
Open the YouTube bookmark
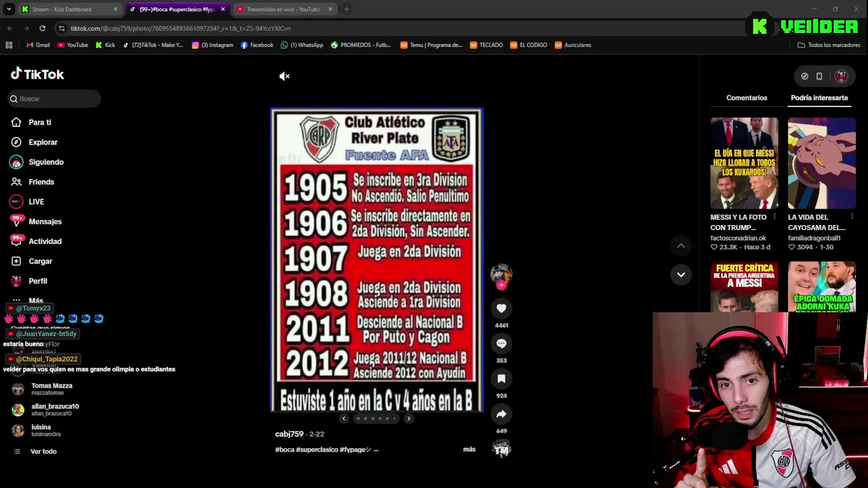[x=73, y=45]
